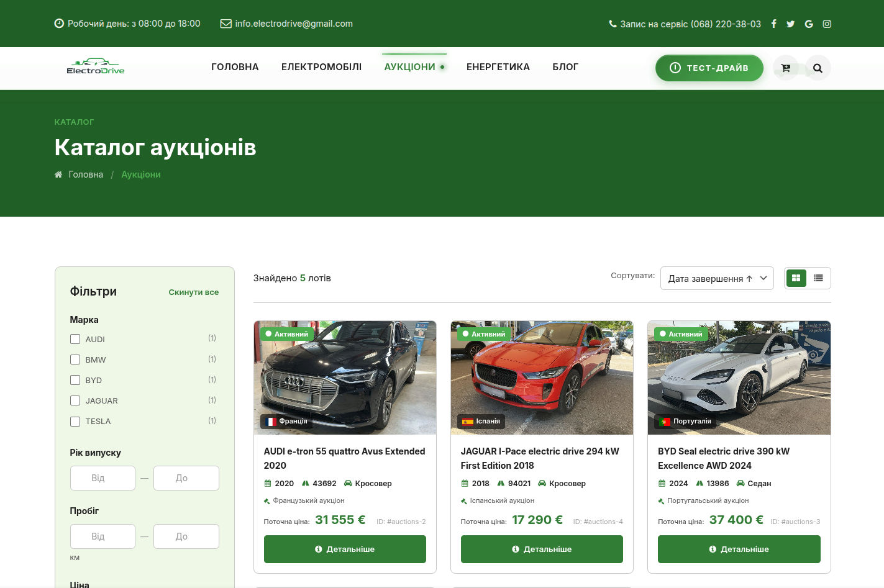Switch to list view layout
884x588 pixels.
pyautogui.click(x=818, y=278)
